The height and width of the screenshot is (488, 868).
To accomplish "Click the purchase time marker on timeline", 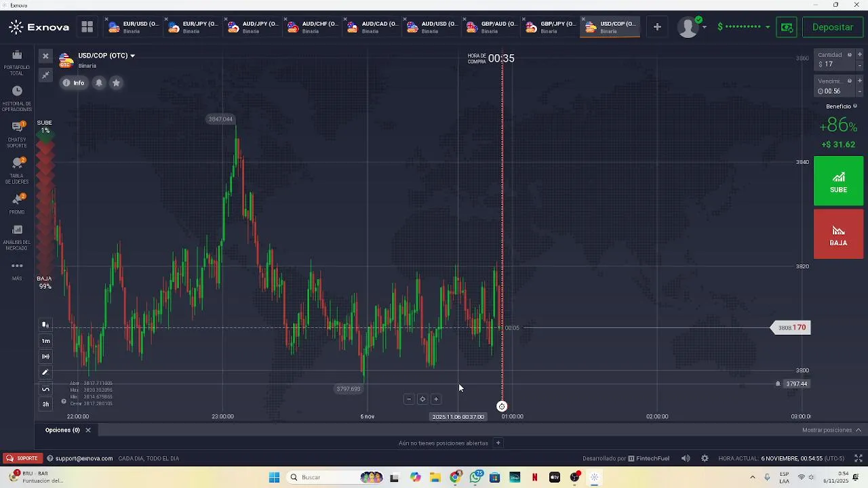I will pos(502,407).
